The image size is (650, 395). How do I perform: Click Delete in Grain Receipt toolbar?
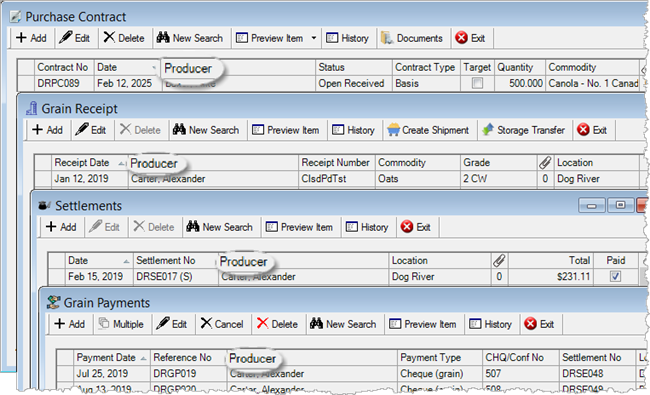(140, 130)
